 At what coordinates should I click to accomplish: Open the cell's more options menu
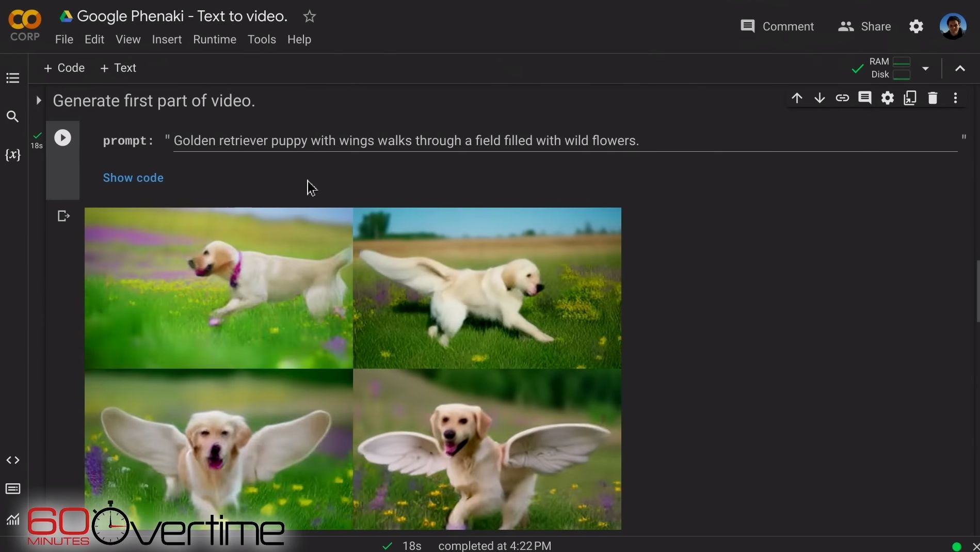tap(955, 98)
